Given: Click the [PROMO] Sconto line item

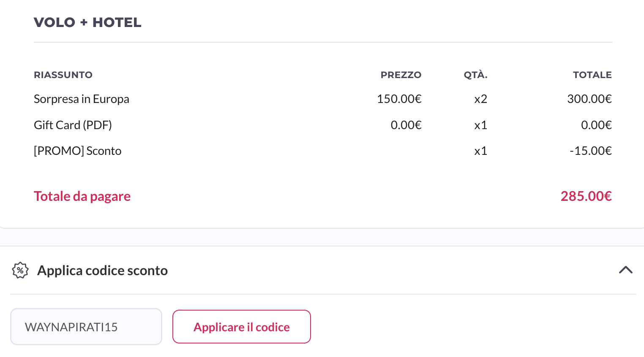Looking at the screenshot, I should pyautogui.click(x=78, y=151).
